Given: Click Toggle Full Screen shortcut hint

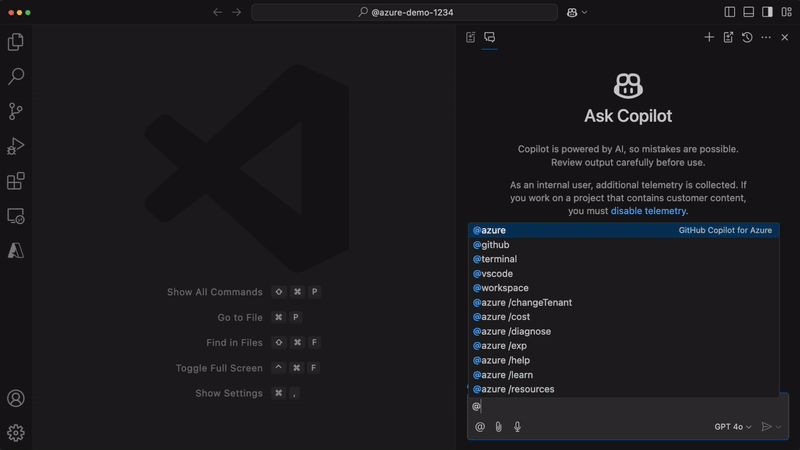Looking at the screenshot, I should pos(247,368).
